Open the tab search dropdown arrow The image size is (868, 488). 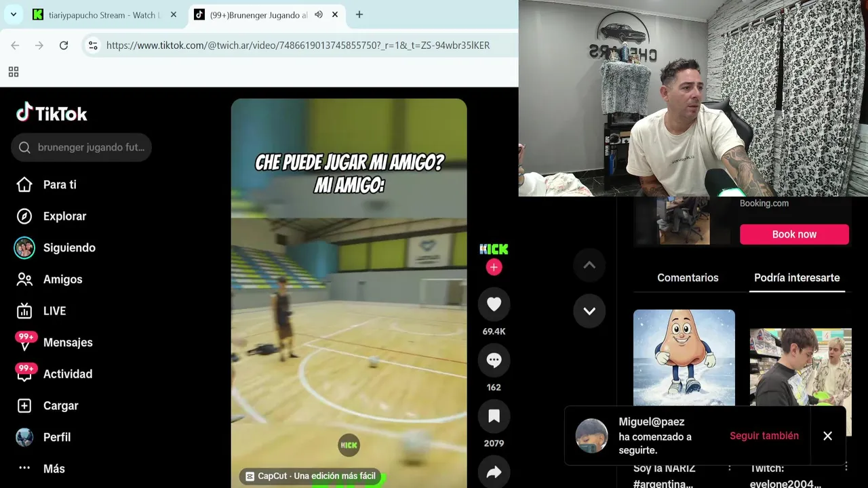[x=13, y=14]
